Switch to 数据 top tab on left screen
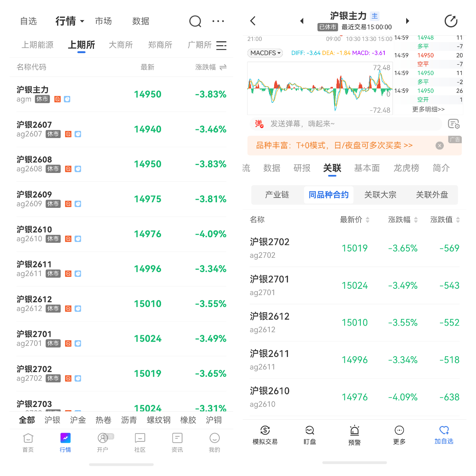 (141, 21)
